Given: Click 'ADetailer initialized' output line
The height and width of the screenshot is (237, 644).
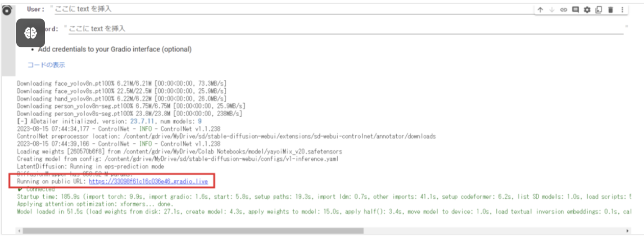Looking at the screenshot, I should click(109, 121).
